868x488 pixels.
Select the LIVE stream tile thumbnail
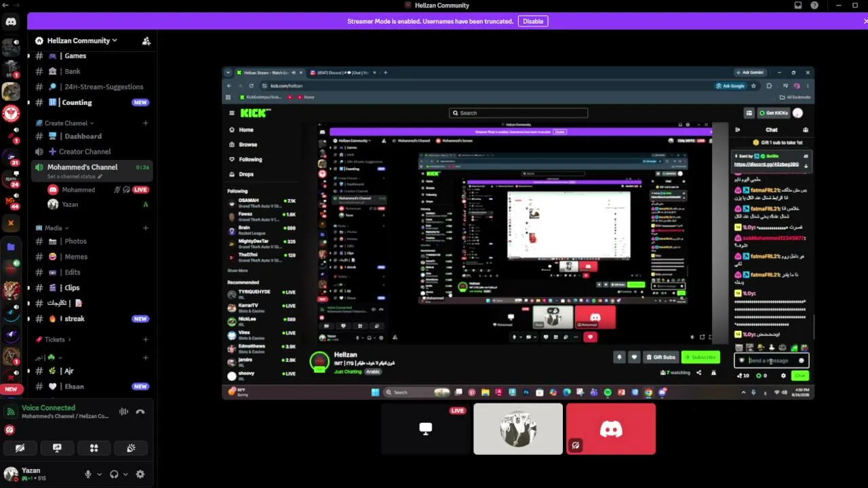tap(425, 429)
